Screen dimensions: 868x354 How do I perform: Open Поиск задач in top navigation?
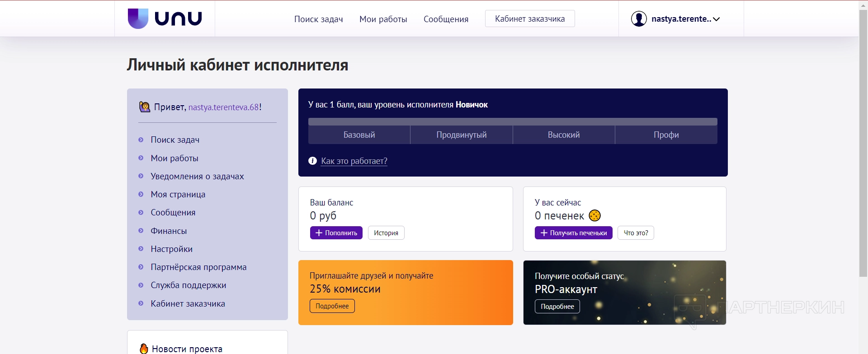(x=318, y=19)
